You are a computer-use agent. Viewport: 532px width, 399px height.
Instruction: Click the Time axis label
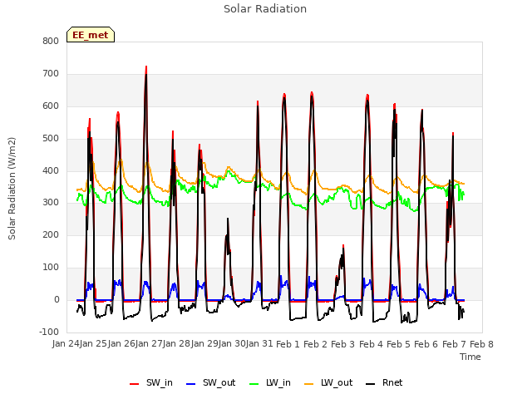[x=470, y=357]
